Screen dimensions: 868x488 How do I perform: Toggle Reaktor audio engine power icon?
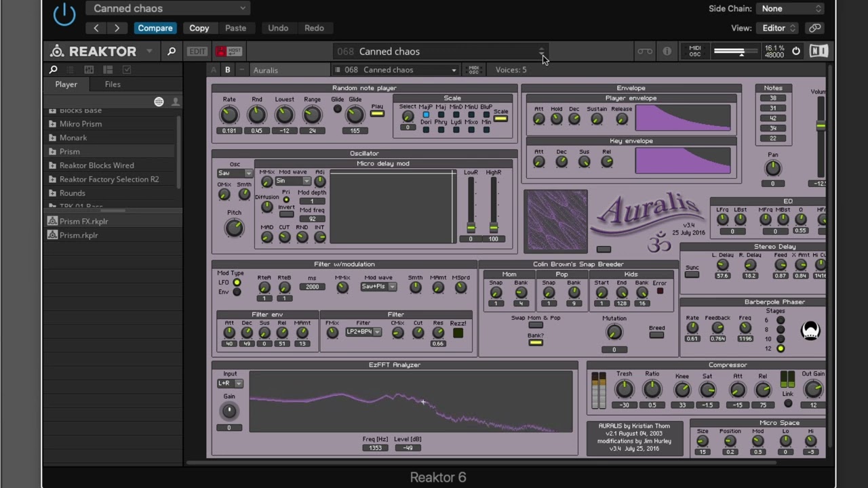point(796,52)
